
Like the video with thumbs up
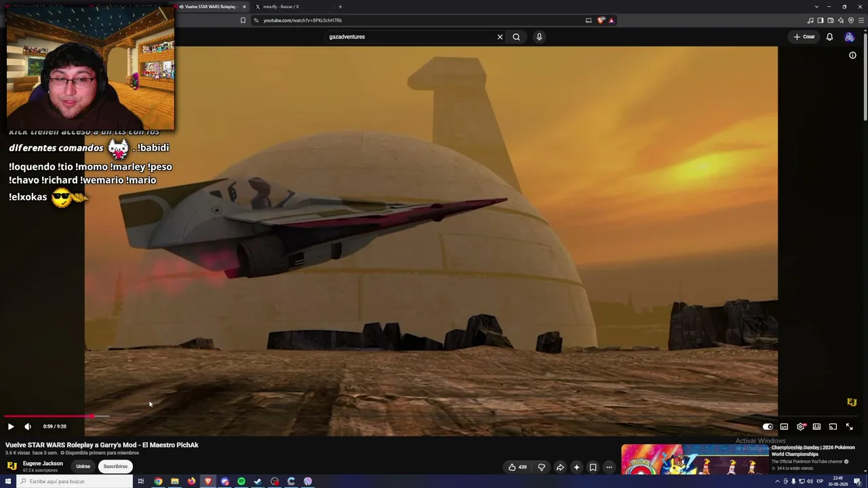pyautogui.click(x=517, y=467)
